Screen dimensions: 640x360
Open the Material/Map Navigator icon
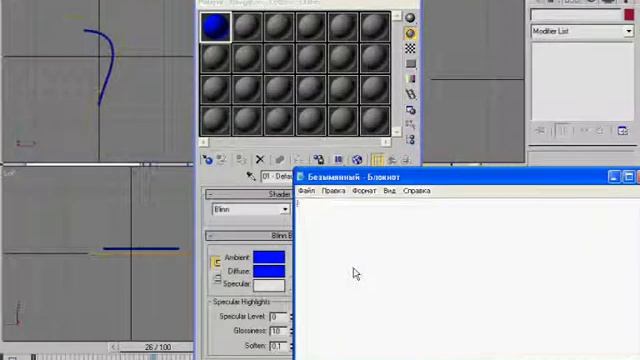(410, 140)
